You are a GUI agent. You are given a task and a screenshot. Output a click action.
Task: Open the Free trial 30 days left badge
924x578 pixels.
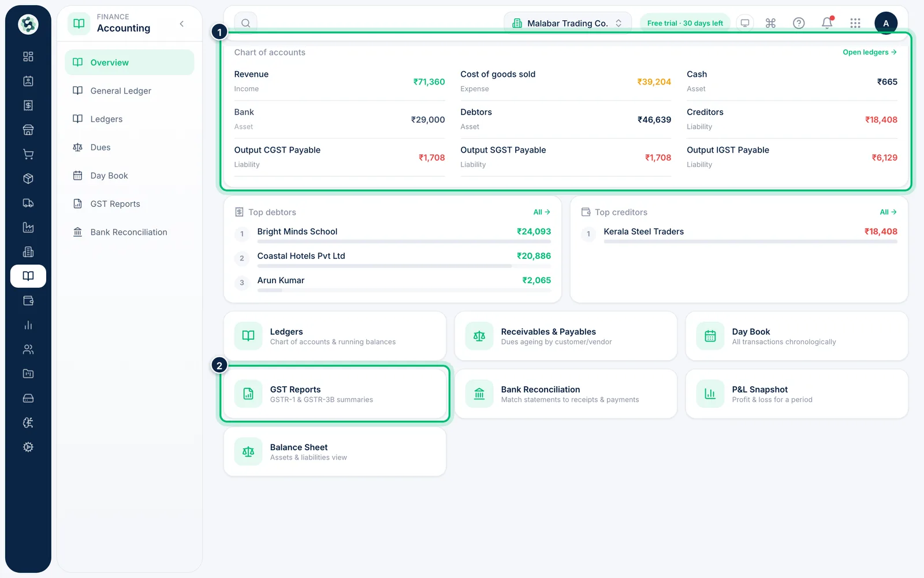(x=685, y=23)
